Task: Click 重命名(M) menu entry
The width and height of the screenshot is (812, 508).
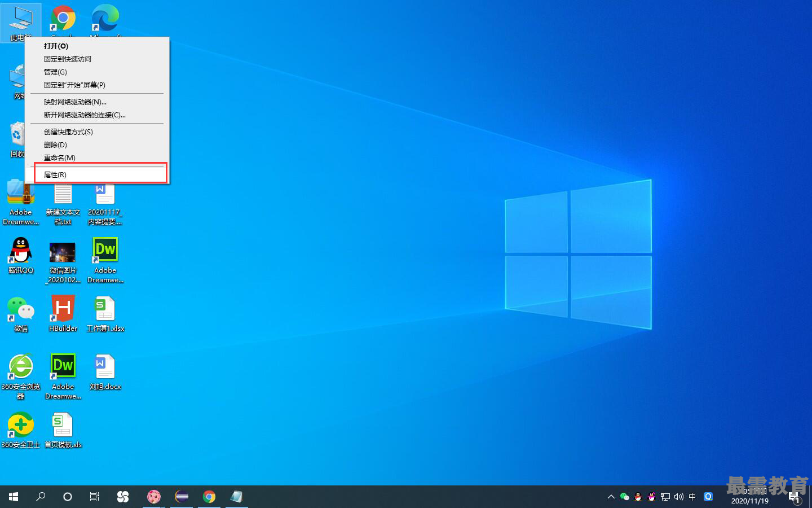Action: (x=97, y=158)
